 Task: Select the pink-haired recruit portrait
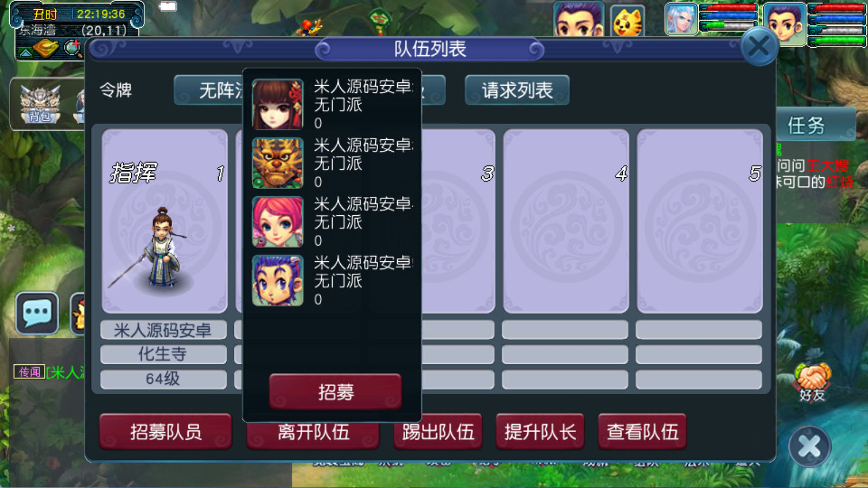click(278, 222)
